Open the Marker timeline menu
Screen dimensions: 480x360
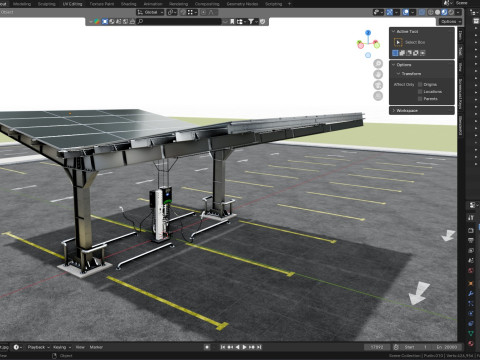coord(96,347)
